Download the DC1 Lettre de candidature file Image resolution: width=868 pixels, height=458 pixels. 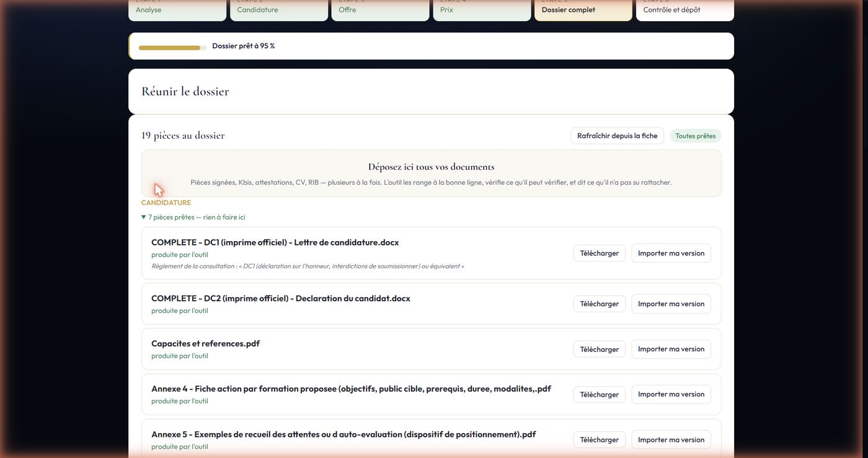tap(600, 253)
